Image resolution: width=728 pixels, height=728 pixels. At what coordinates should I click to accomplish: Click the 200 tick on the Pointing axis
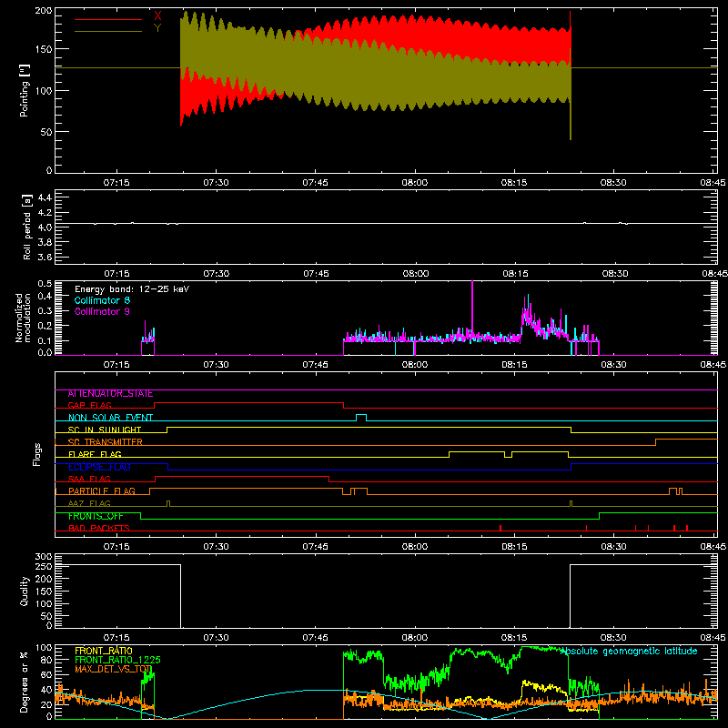(43, 10)
